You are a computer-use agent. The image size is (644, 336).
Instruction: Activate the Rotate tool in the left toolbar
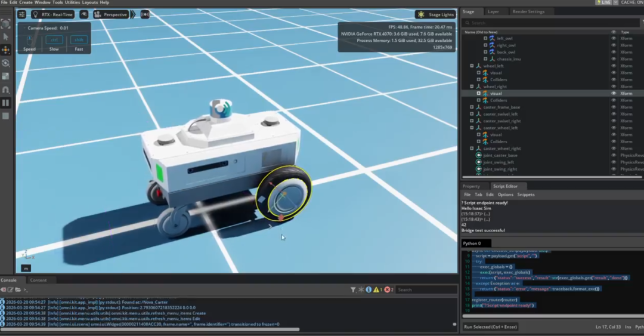click(x=6, y=63)
